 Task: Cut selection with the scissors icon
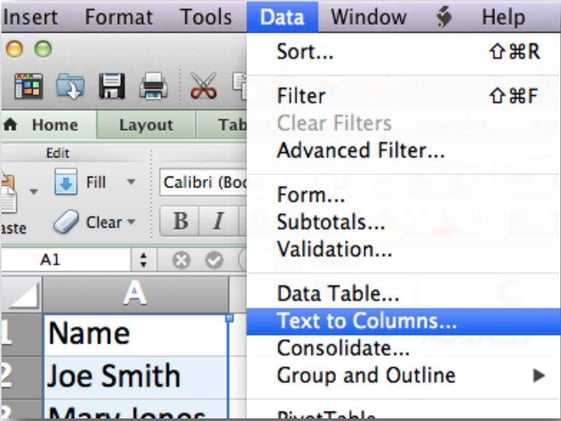(x=204, y=86)
